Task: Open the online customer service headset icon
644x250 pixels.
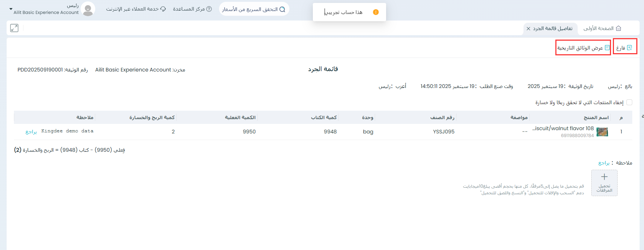Action: tap(163, 9)
